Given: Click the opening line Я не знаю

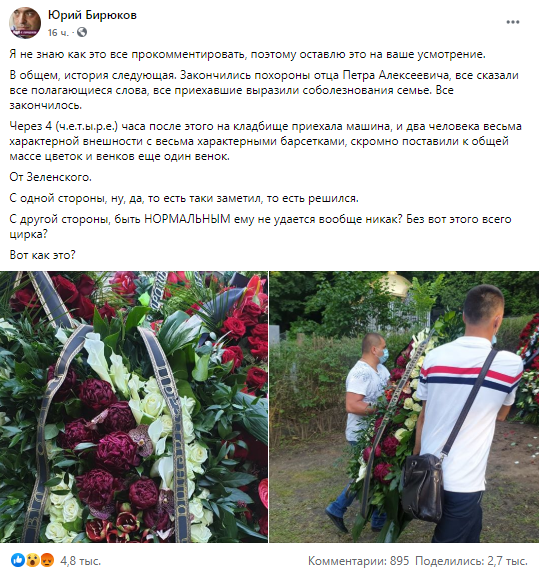Looking at the screenshot, I should 247,54.
